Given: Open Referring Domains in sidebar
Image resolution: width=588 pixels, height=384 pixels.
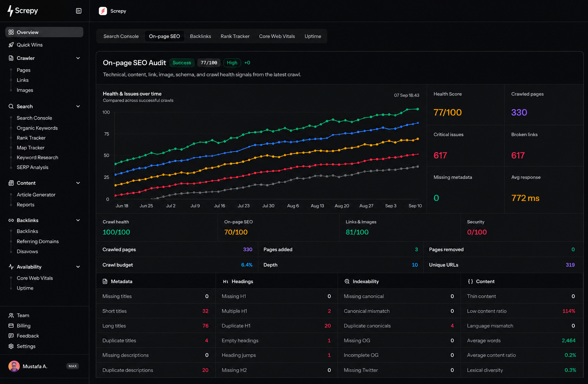Looking at the screenshot, I should click(x=38, y=241).
